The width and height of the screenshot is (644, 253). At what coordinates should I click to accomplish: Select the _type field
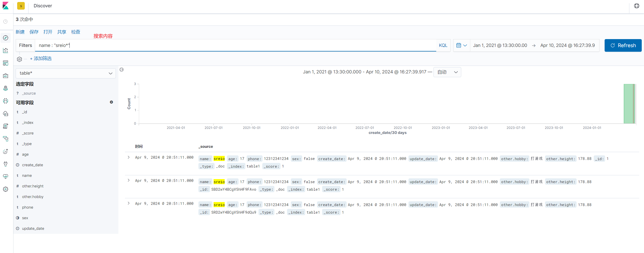click(x=27, y=144)
